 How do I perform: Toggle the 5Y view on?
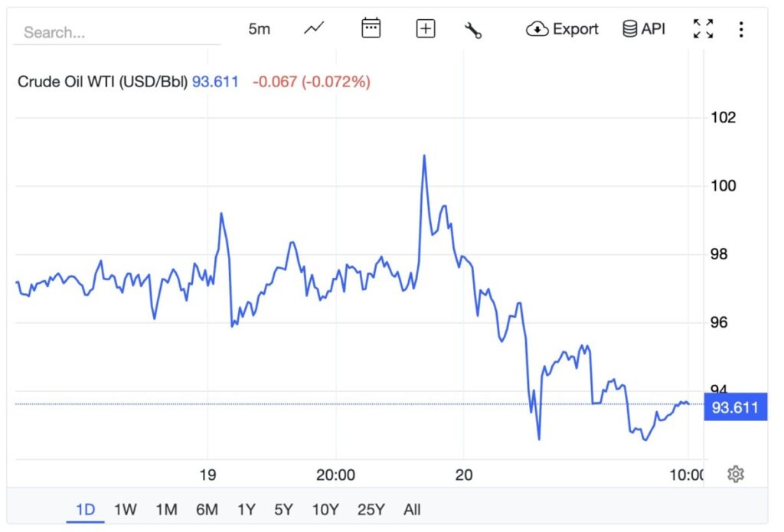(283, 509)
